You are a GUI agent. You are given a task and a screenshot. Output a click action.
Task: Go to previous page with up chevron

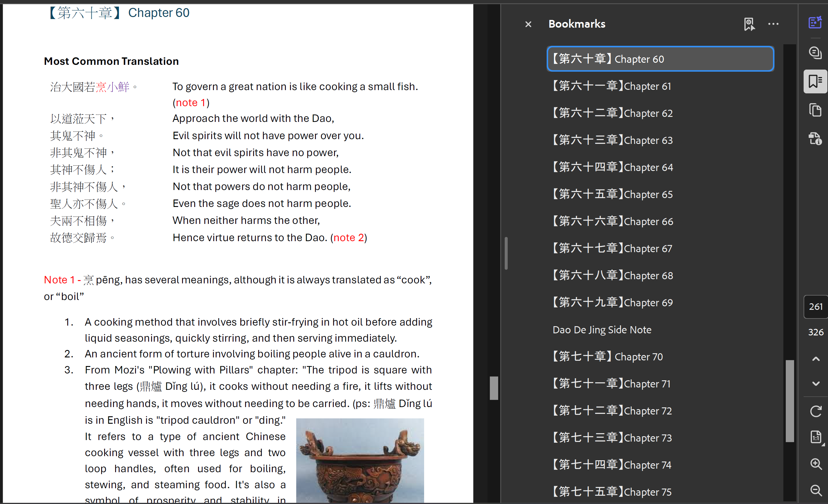(x=815, y=359)
